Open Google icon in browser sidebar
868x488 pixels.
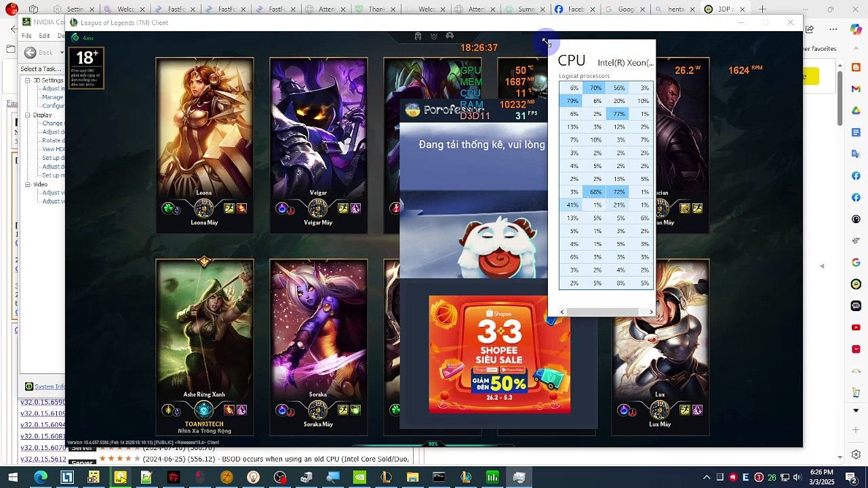pos(856,262)
